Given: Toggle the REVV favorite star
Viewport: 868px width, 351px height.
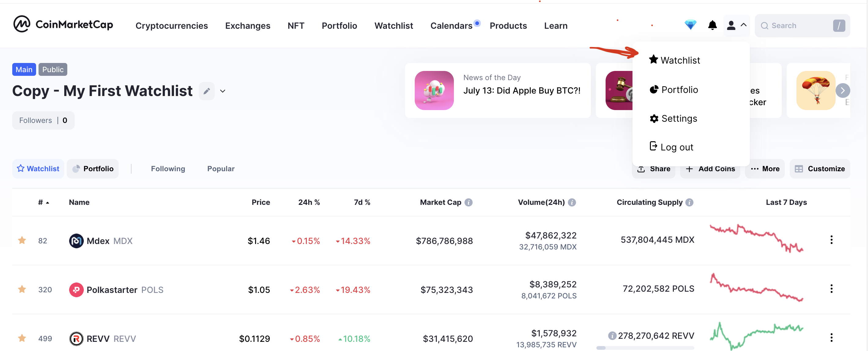Looking at the screenshot, I should click(22, 338).
